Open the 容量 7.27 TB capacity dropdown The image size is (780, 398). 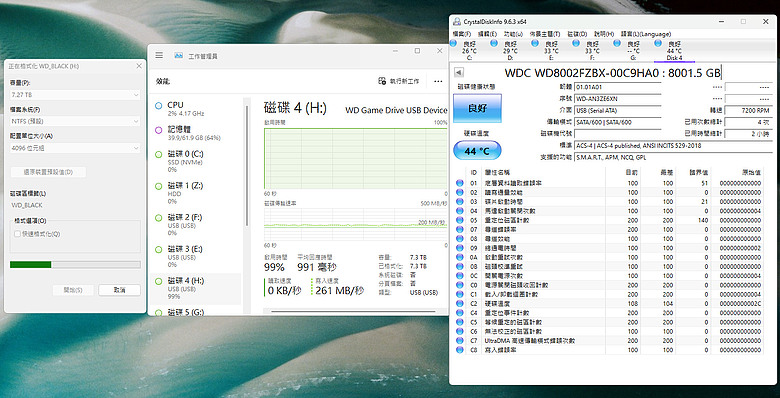coord(75,94)
